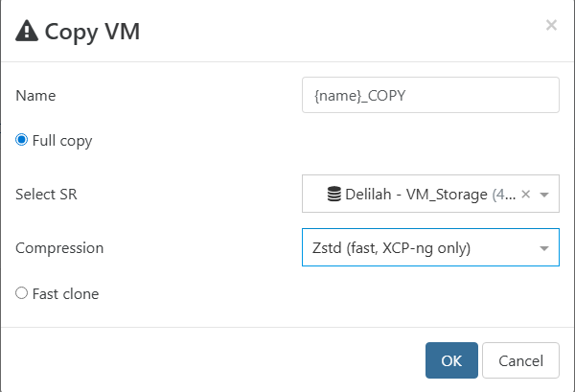575x392 pixels.
Task: Click the "Full copy" label text
Action: coord(62,141)
